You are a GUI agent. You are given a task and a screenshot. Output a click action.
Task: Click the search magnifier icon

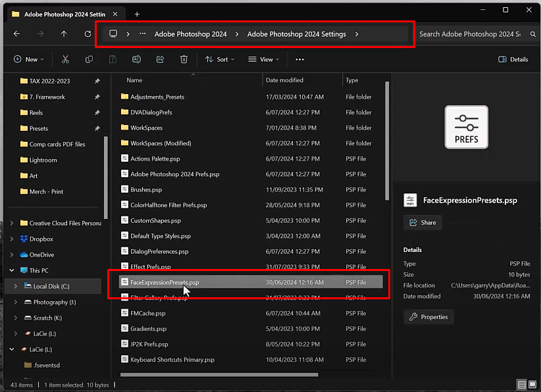(x=532, y=34)
